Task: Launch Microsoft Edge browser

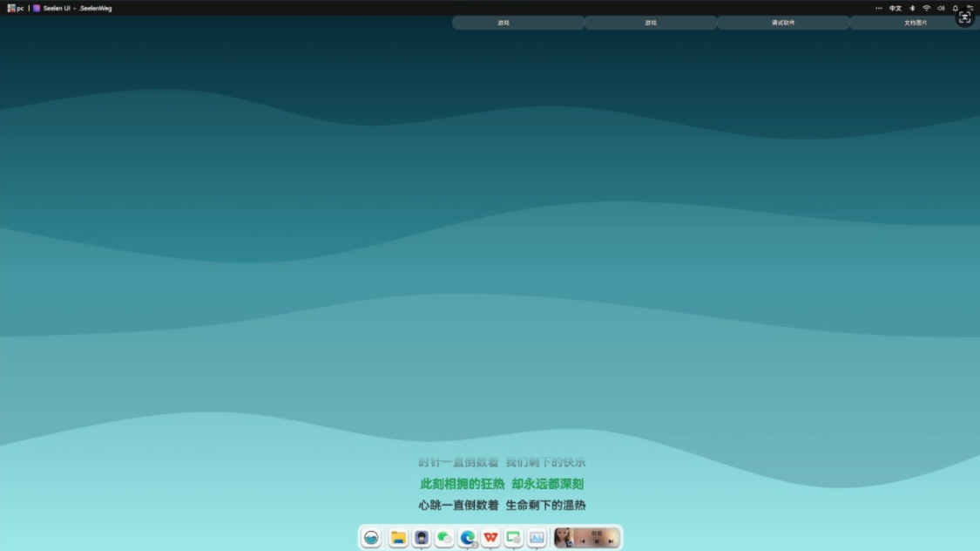Action: 467,538
